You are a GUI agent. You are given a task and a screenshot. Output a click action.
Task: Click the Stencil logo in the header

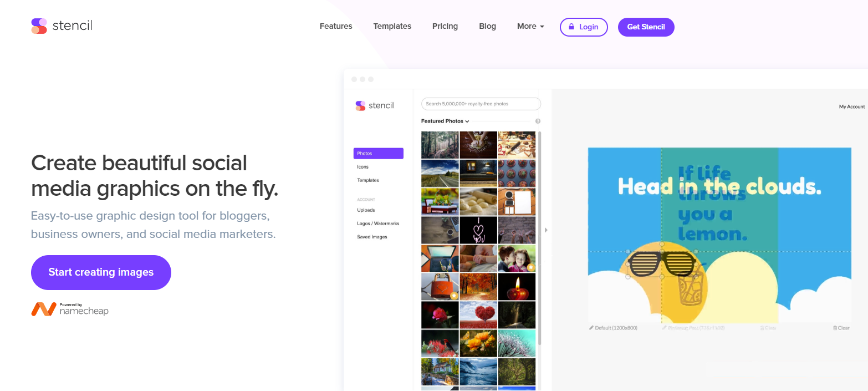coord(62,26)
